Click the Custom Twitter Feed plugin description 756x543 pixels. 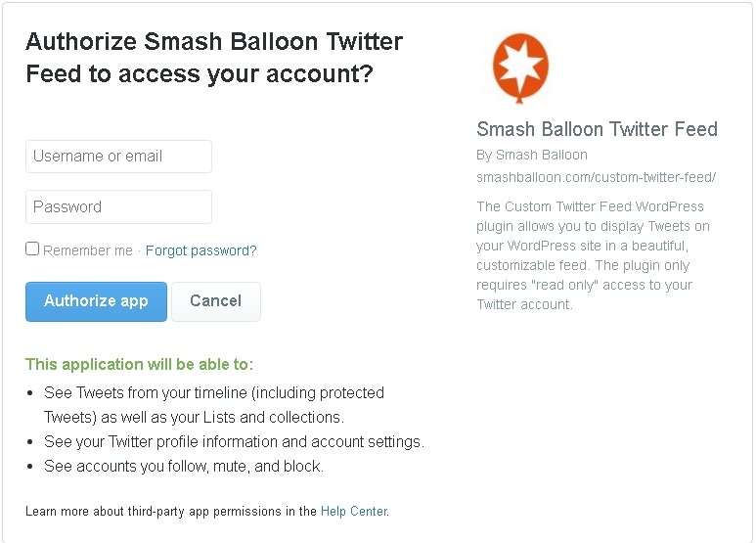(x=593, y=255)
